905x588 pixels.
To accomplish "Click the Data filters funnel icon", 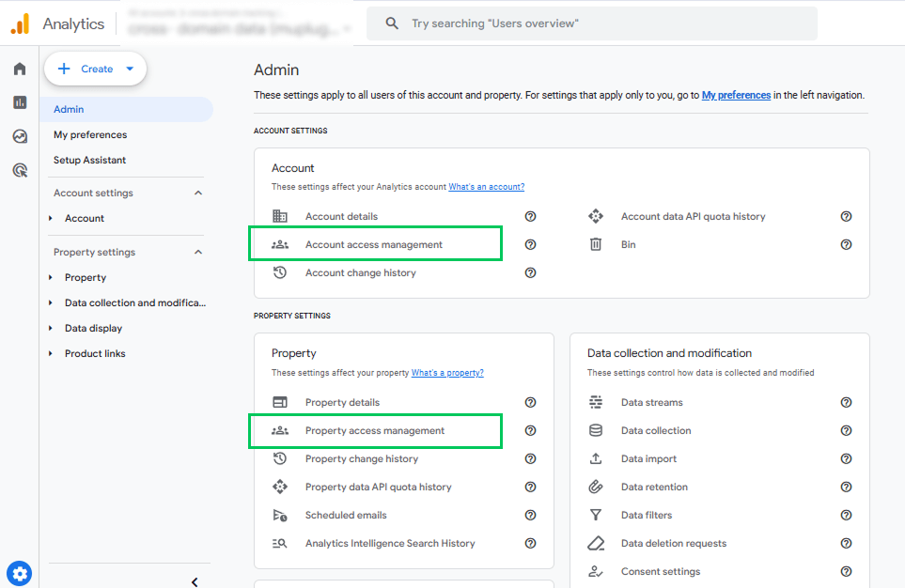I will (x=596, y=516).
